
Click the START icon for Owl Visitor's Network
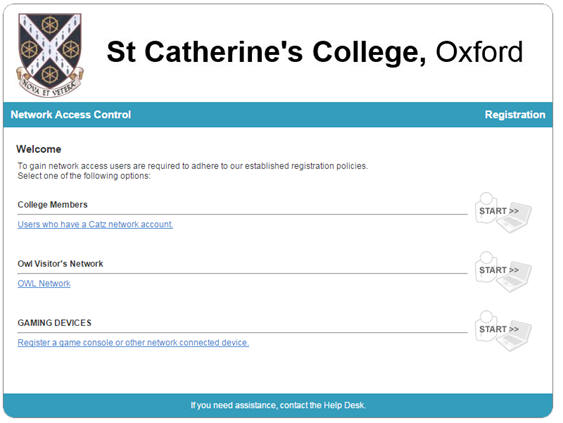(503, 271)
